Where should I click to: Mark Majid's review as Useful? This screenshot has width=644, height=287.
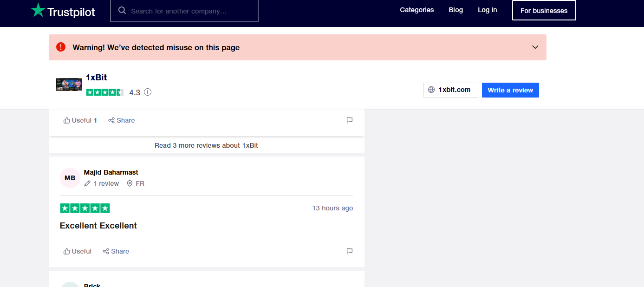point(78,251)
